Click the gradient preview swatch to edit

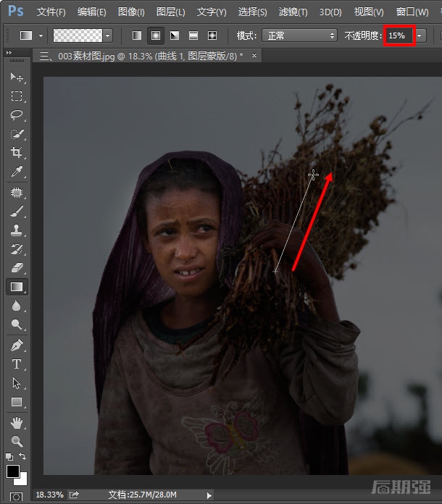pyautogui.click(x=78, y=35)
